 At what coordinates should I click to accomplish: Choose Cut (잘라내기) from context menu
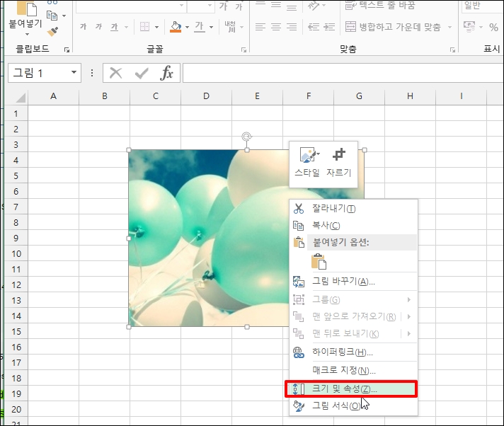pos(353,209)
